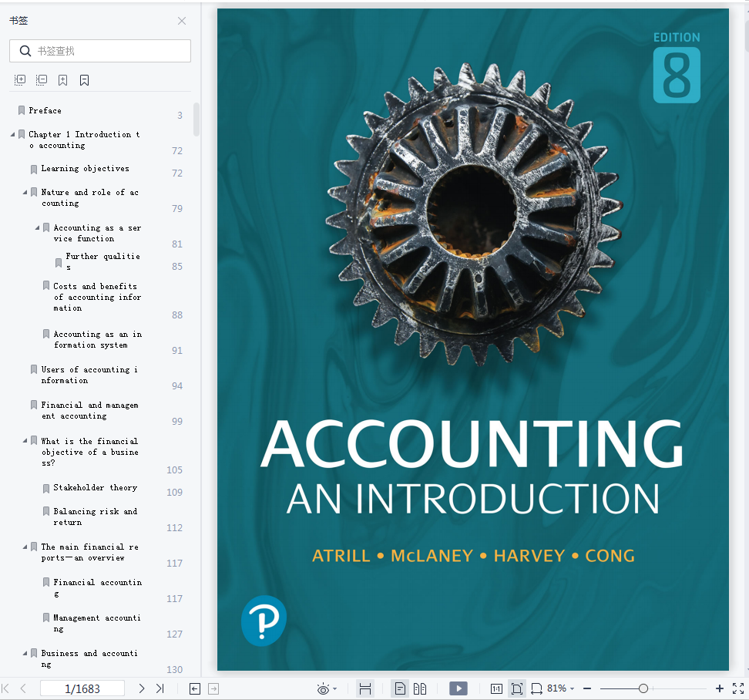Open Further qualities bookmark
This screenshot has width=749, height=700.
pos(102,261)
